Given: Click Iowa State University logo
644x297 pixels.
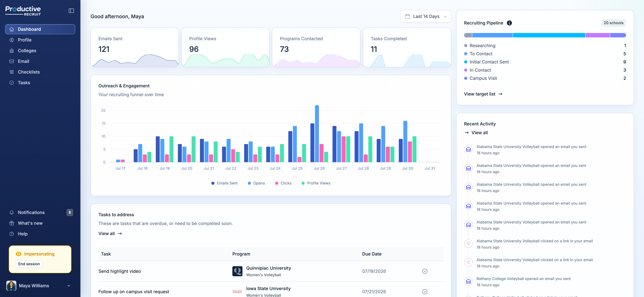Looking at the screenshot, I should 237,292.
